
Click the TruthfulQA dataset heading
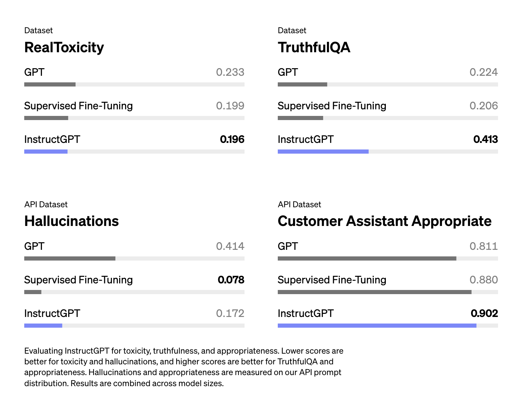314,47
